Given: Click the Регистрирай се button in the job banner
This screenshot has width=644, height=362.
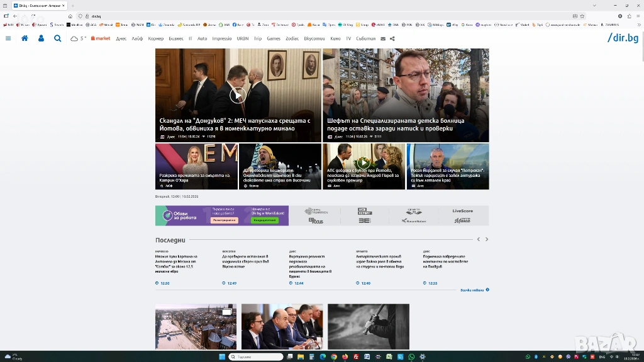Looking at the screenshot, I should click(225, 220).
